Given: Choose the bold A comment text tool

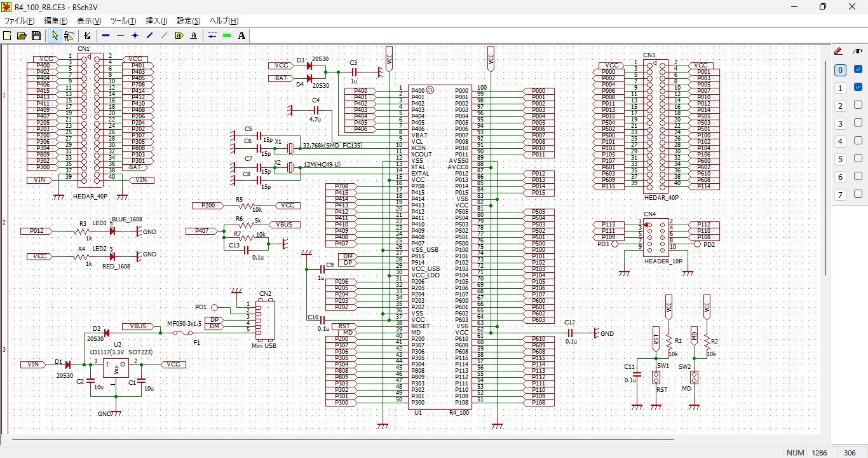Looking at the screenshot, I should click(x=241, y=36).
